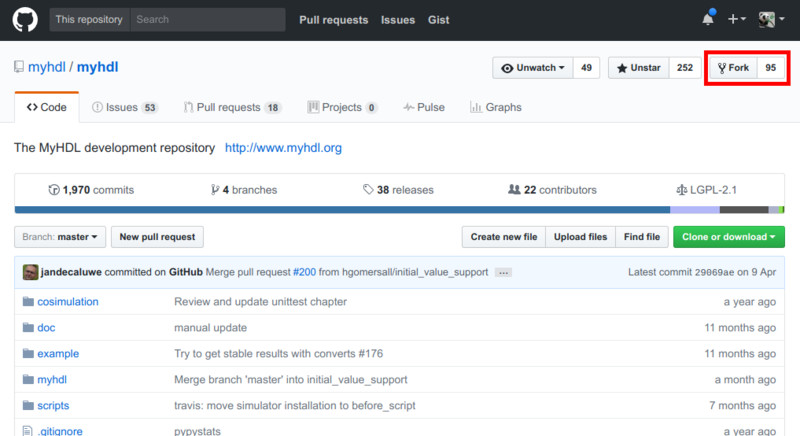
Task: Open the Issues tab
Action: (x=124, y=107)
